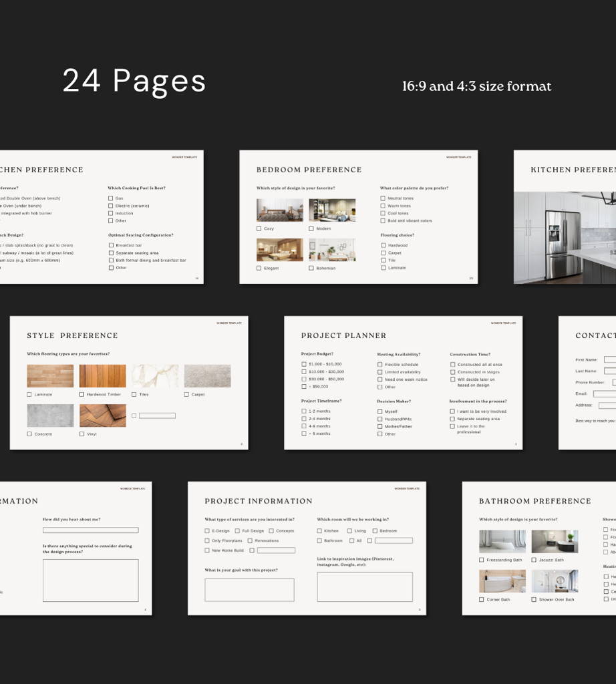Check the Jacuzzi Bath checkbox
This screenshot has height=684, width=616.
click(534, 560)
